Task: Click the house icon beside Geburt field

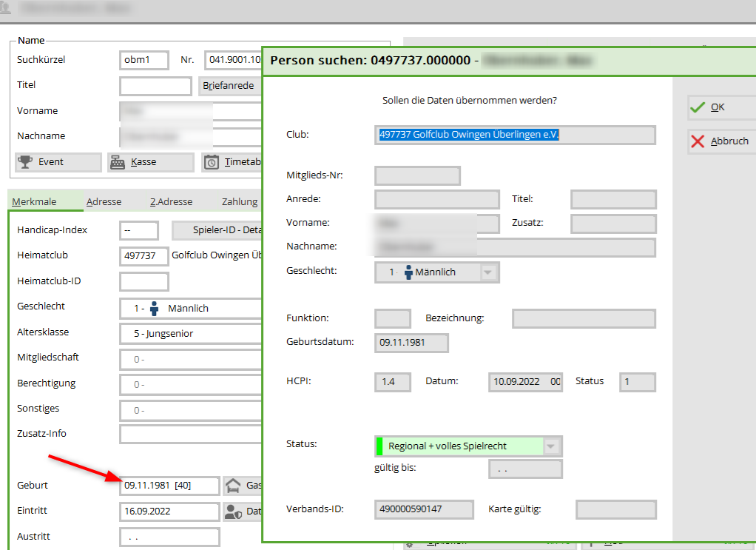Action: tap(233, 486)
